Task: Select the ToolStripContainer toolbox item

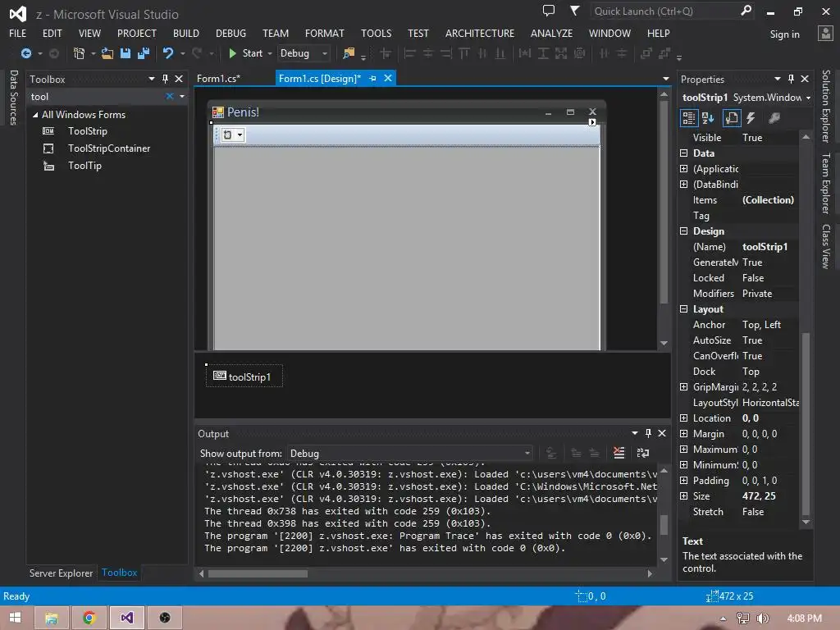Action: tap(109, 148)
